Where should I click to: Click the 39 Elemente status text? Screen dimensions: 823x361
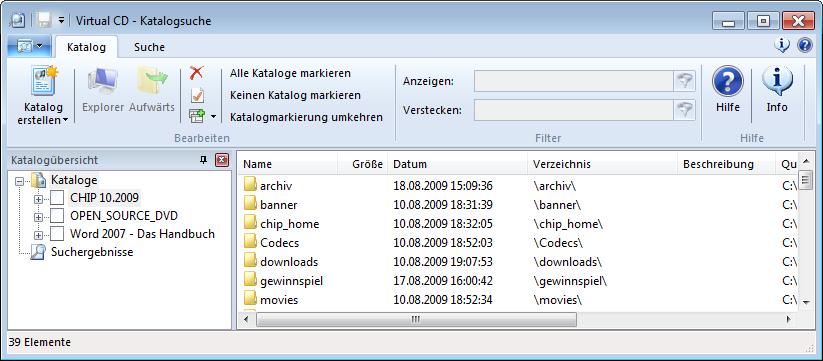(40, 343)
